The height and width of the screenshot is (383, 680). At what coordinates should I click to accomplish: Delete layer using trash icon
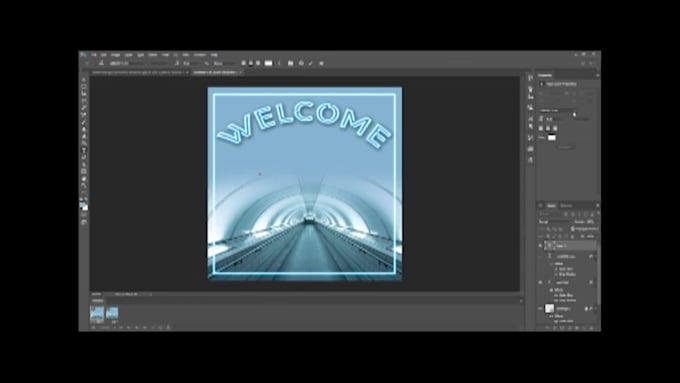coord(591,328)
